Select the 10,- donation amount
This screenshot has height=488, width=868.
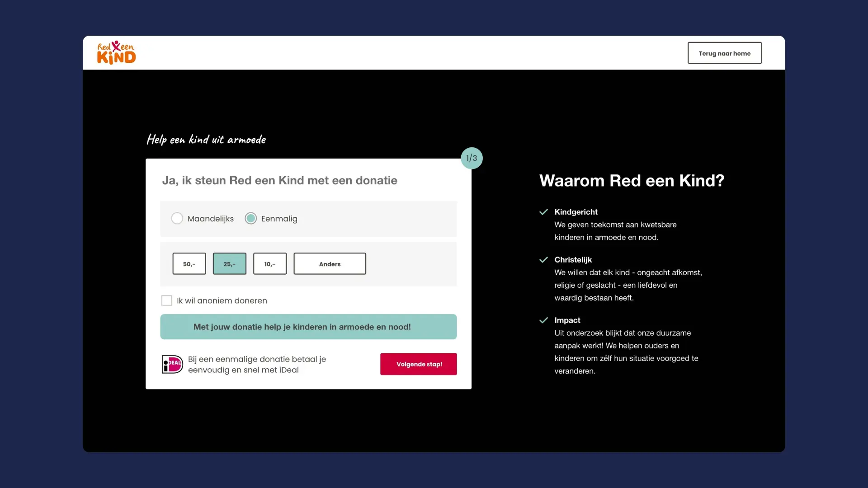pos(270,263)
